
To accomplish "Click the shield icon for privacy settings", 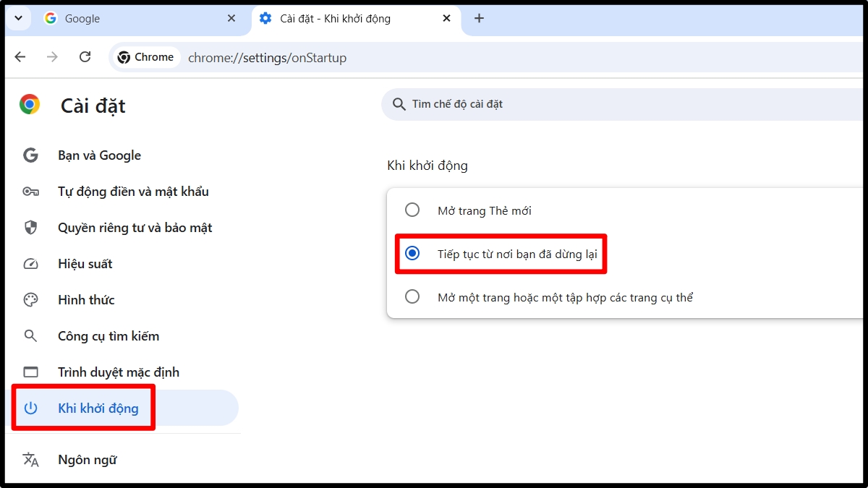I will pos(30,227).
